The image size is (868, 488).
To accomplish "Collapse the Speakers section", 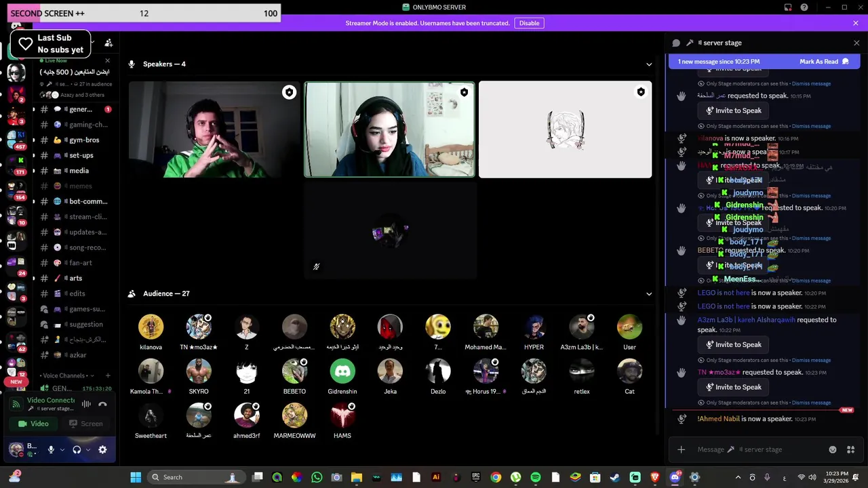I will click(x=649, y=64).
